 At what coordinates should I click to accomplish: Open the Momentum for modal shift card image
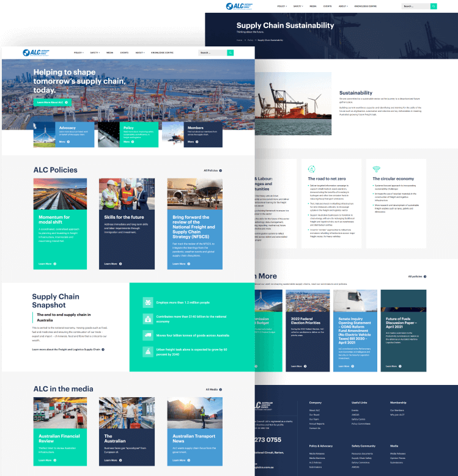tap(60, 194)
